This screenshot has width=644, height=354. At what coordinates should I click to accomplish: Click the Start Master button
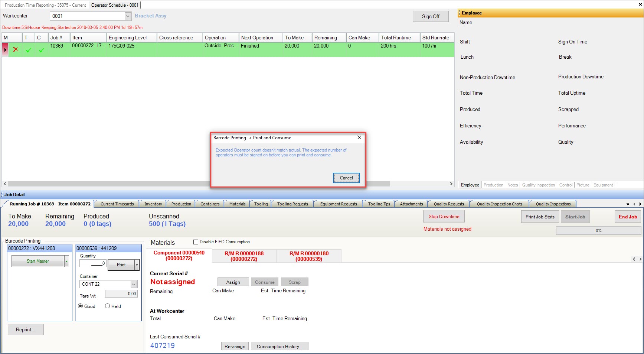point(38,261)
